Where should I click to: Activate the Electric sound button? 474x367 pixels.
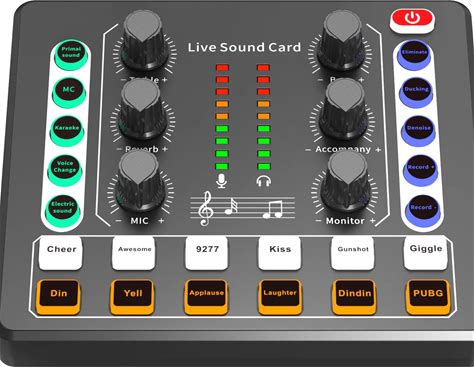tap(62, 209)
